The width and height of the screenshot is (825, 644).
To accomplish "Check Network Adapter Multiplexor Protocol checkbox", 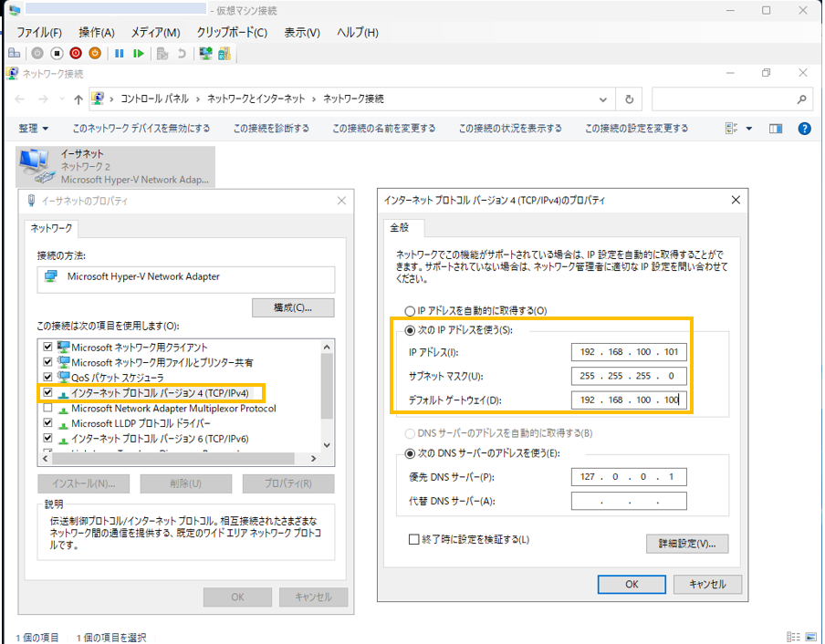I will (47, 408).
